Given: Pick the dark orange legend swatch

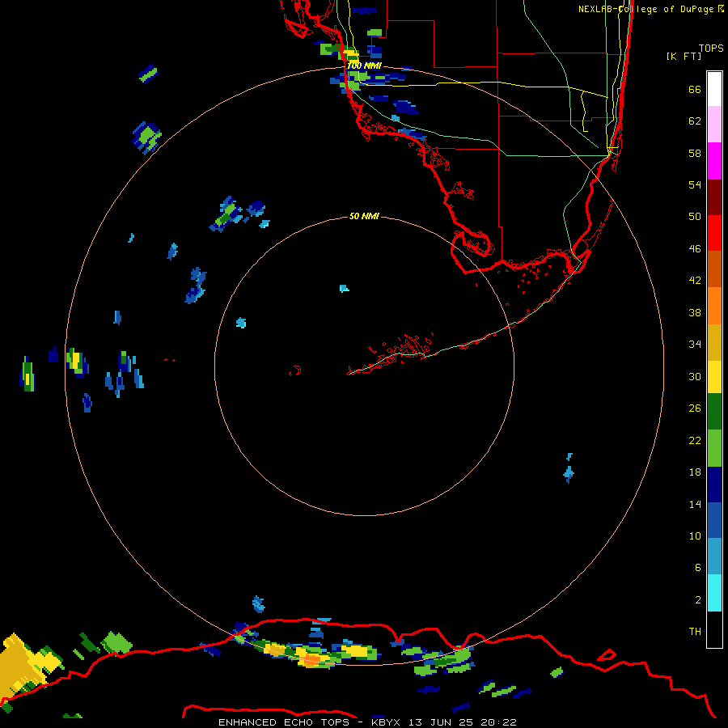Looking at the screenshot, I should (x=714, y=269).
